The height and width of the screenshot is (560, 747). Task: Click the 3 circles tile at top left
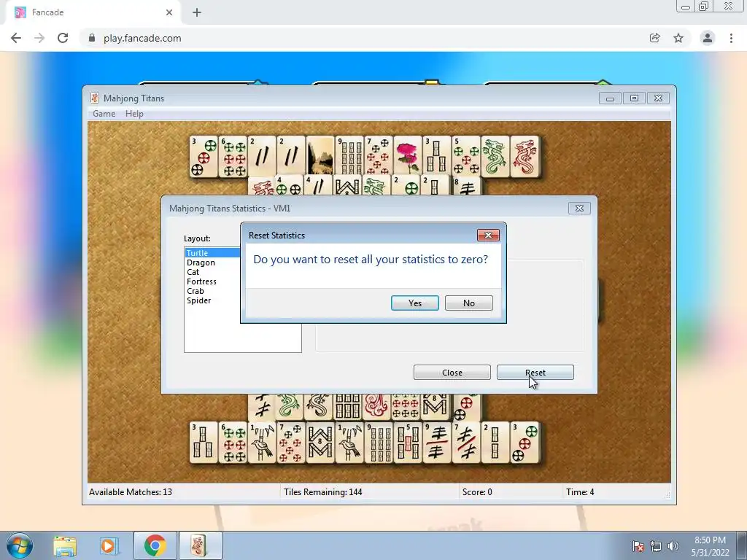204,157
